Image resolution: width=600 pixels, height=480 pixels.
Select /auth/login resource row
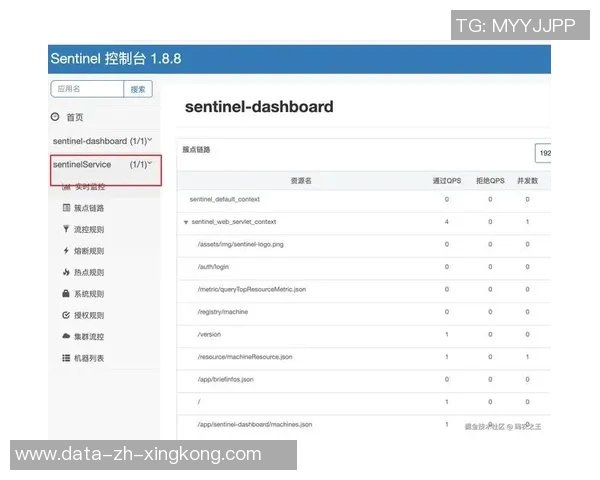coord(364,267)
